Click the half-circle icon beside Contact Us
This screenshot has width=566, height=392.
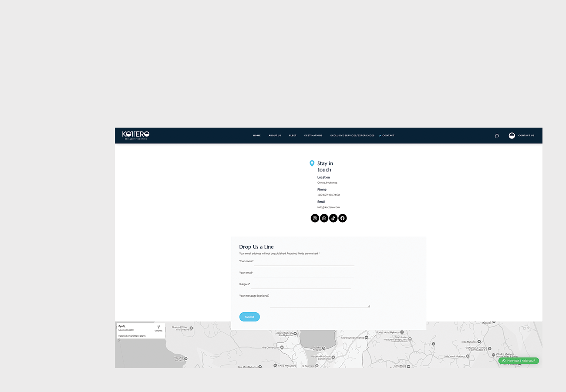[512, 135]
